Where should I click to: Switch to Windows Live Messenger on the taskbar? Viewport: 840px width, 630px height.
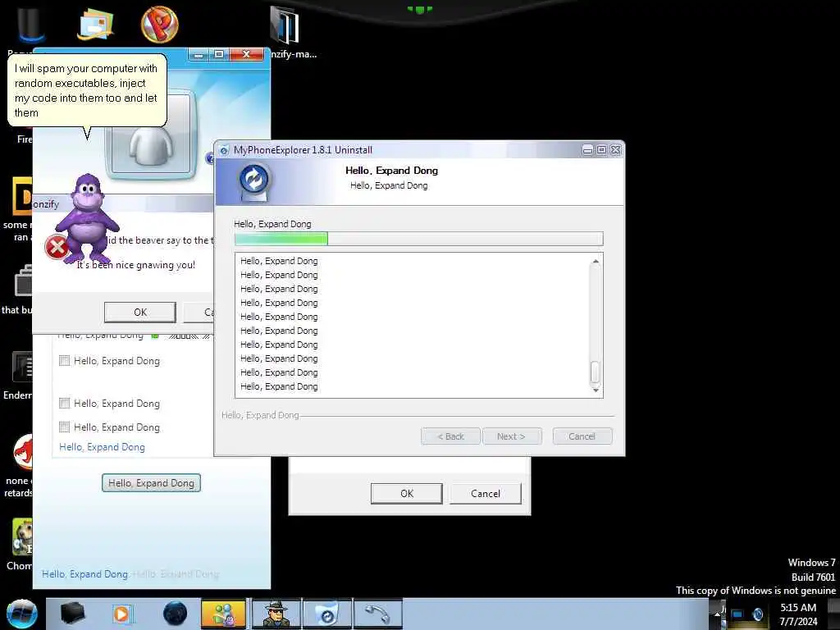(223, 614)
